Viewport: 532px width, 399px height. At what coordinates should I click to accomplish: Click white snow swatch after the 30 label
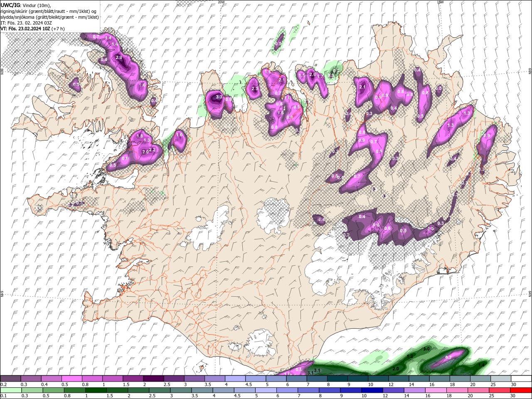(x=521, y=379)
